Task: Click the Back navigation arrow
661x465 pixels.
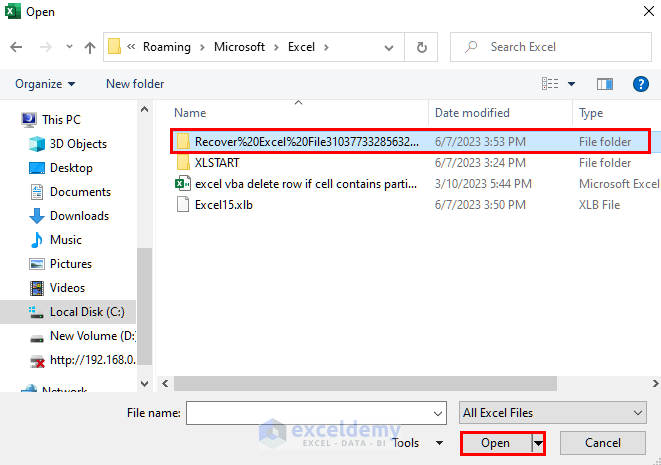Action: point(16,47)
